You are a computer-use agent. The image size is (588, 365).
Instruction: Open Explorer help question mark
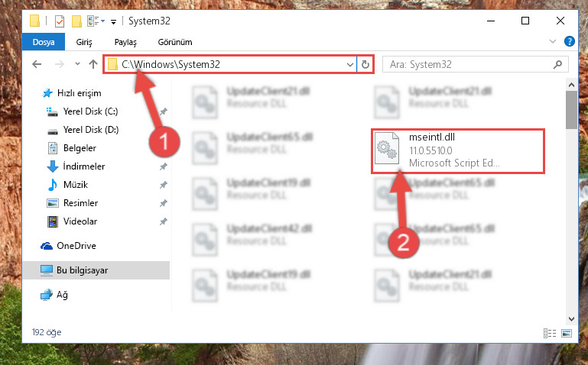(x=569, y=41)
